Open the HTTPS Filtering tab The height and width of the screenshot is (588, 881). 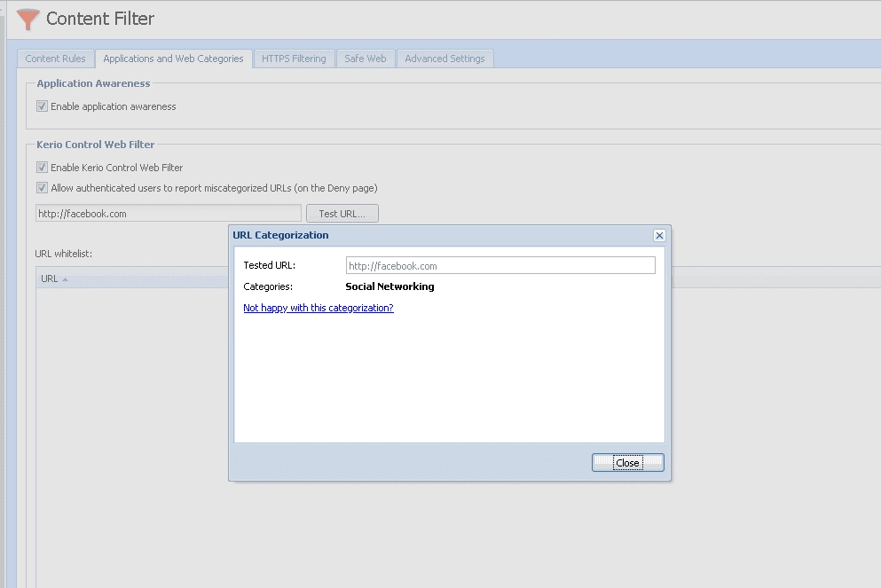(x=294, y=59)
